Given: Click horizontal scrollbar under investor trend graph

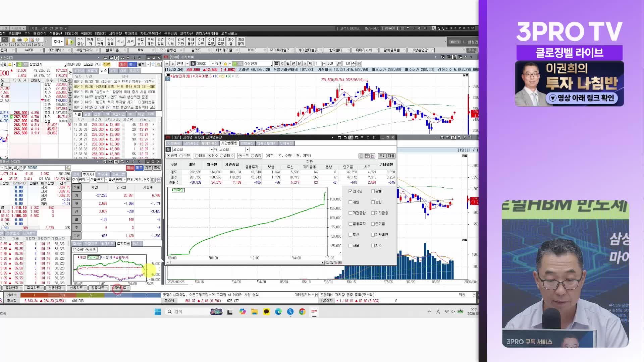Looking at the screenshot, I should pyautogui.click(x=245, y=262).
